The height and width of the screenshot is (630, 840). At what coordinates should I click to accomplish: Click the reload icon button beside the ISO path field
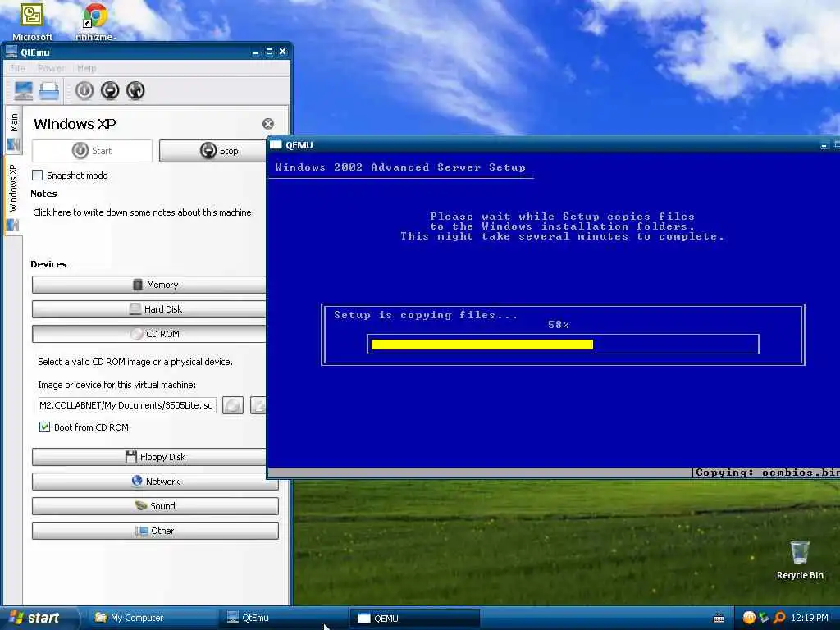click(232, 405)
